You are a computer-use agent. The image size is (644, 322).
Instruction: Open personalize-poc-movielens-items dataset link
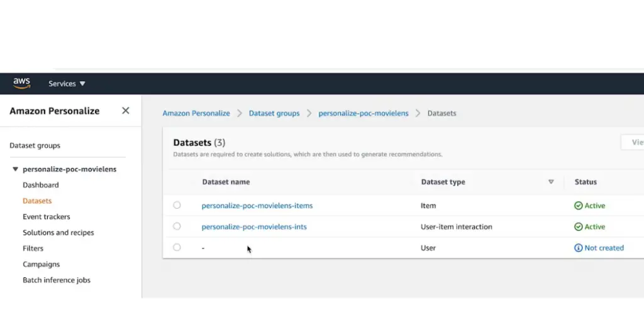tap(257, 206)
